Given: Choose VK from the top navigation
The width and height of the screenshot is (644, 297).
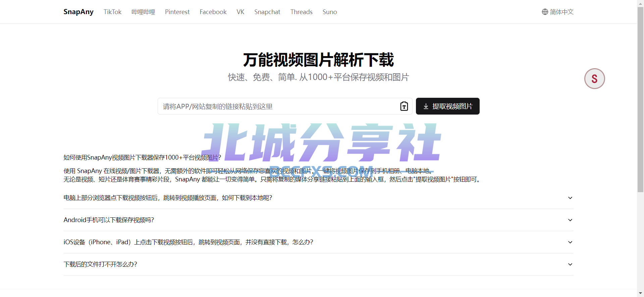Looking at the screenshot, I should tap(240, 12).
